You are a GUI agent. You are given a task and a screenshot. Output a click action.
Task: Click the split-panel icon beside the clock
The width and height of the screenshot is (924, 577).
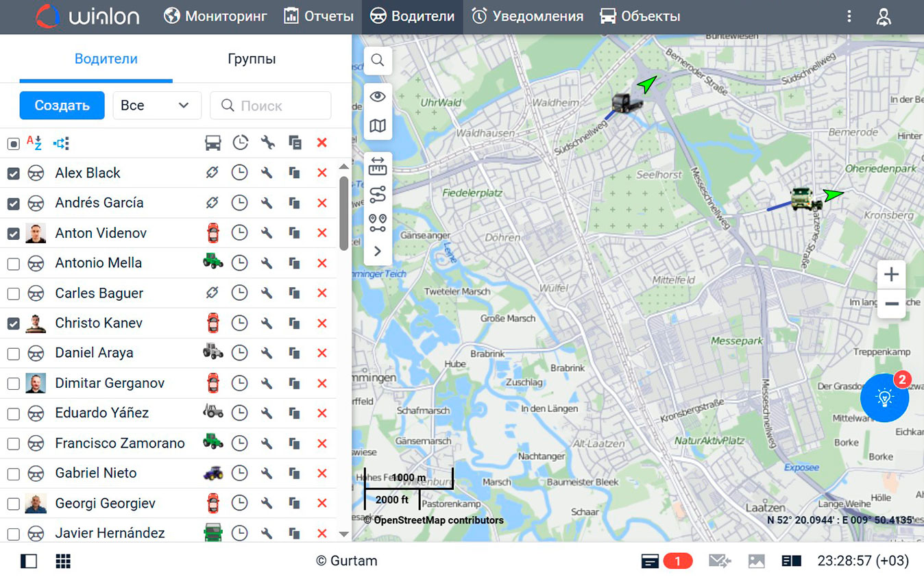792,561
